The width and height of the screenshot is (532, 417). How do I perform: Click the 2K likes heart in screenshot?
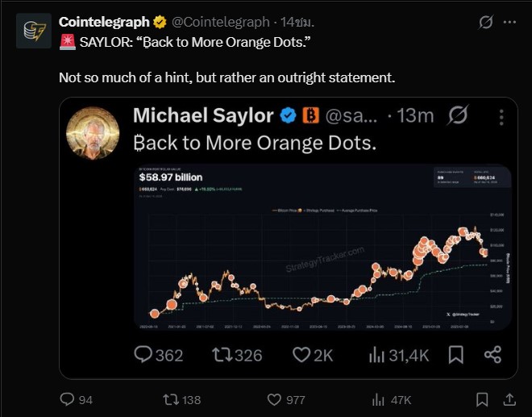301,354
